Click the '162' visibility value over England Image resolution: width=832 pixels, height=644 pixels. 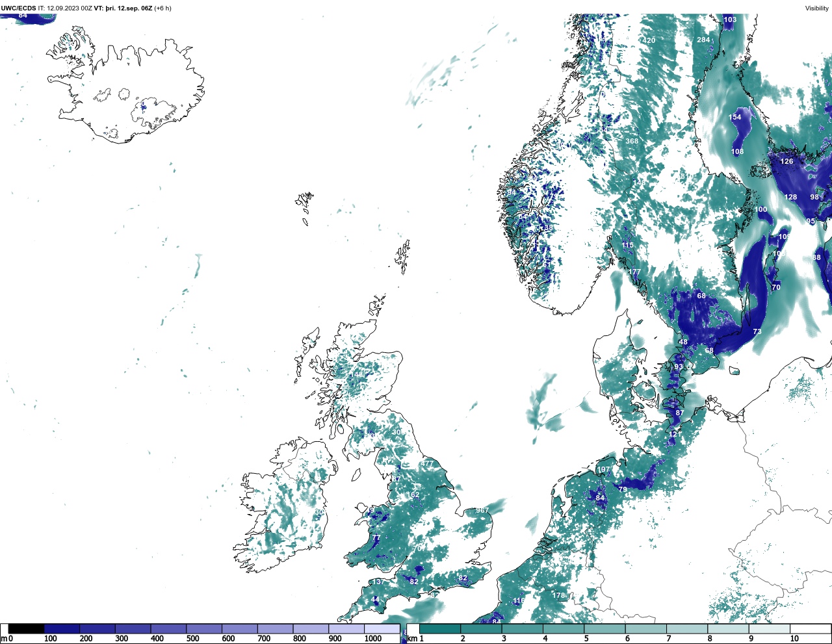413,495
